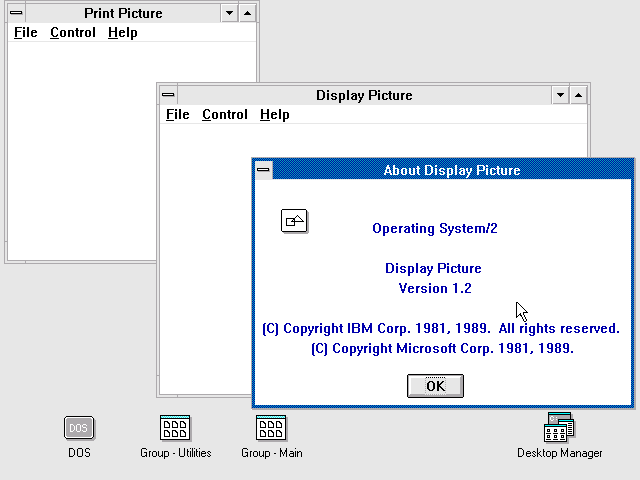Image resolution: width=640 pixels, height=480 pixels.
Task: Click the IBM Corp. copyright line
Action: coord(441,329)
